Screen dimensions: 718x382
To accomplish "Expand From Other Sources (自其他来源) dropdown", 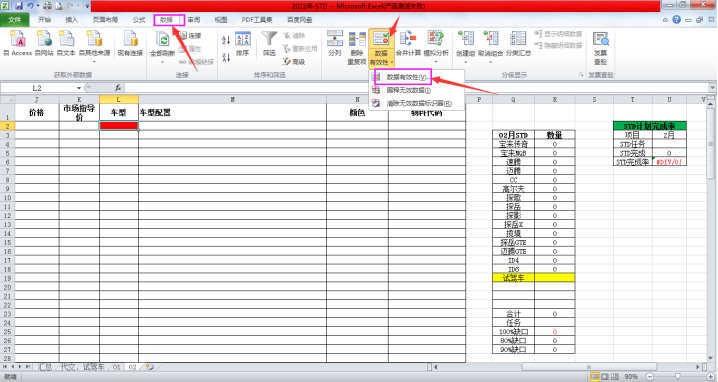I will (x=94, y=62).
